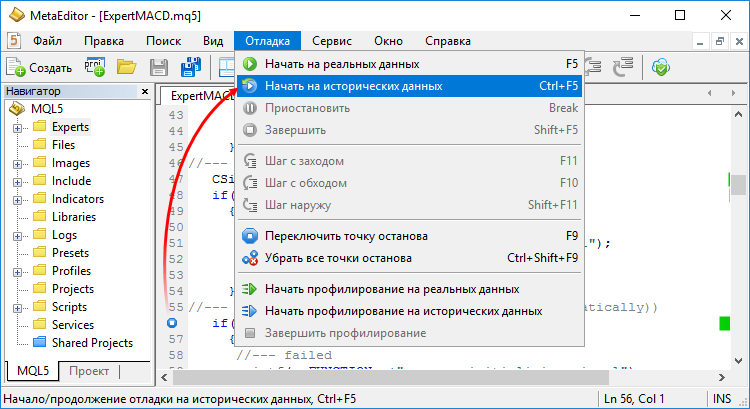Expand the Indicators folder
This screenshot has width=750, height=409.
pos(17,200)
